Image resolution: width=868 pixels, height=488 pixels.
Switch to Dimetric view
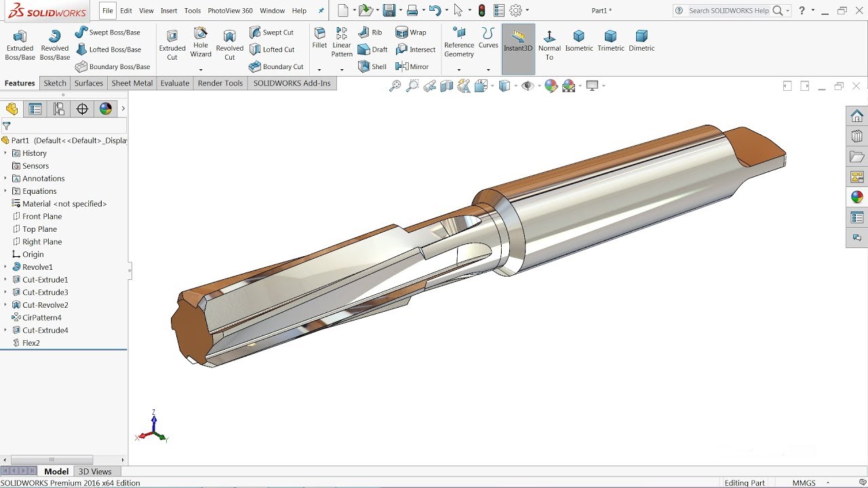pos(642,41)
